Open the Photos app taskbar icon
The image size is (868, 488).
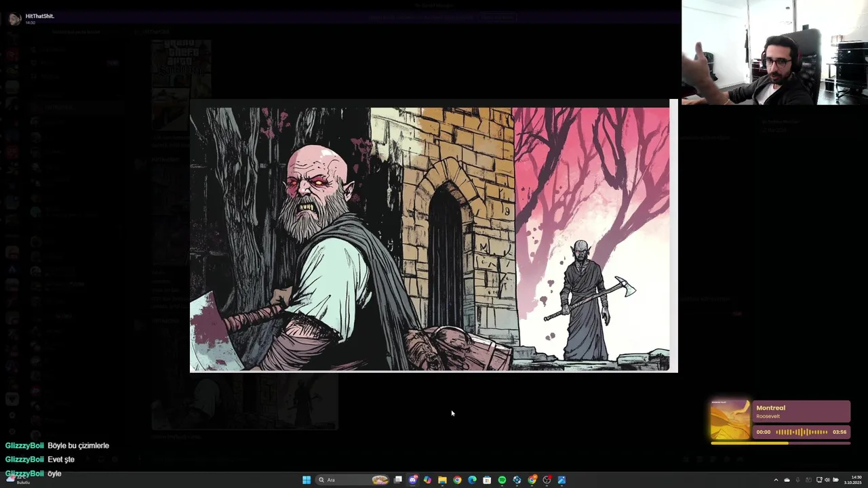click(561, 480)
